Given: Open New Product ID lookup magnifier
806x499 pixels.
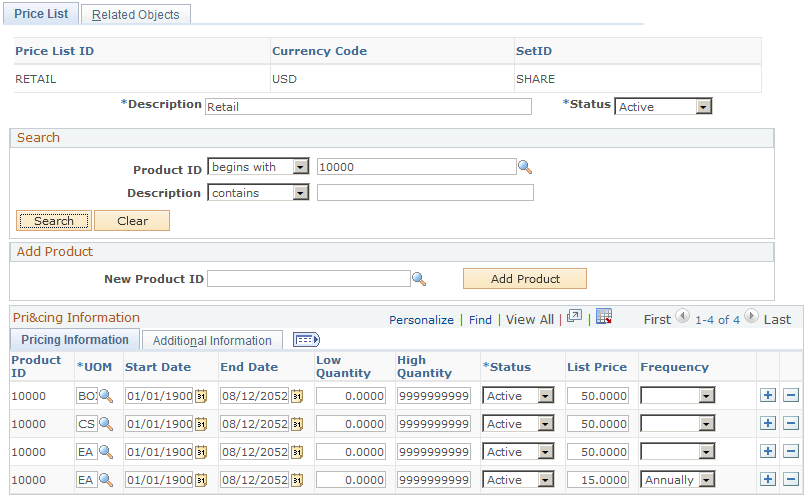Looking at the screenshot, I should (x=419, y=279).
